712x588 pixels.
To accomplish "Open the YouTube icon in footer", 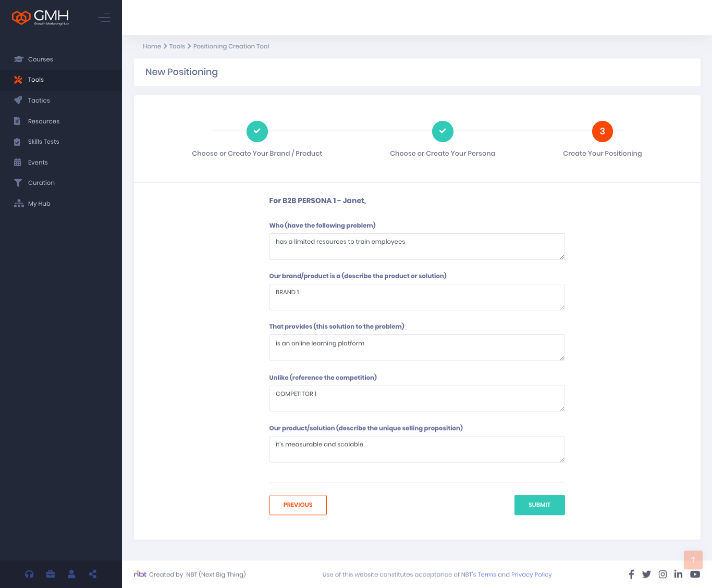I will (695, 574).
